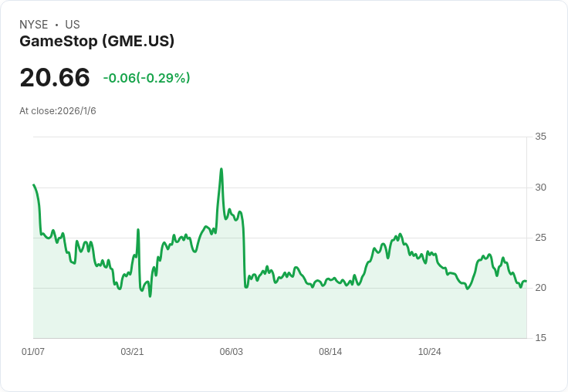Click the final endpoint of the price line
Screen dimensions: 568x392
click(526, 281)
